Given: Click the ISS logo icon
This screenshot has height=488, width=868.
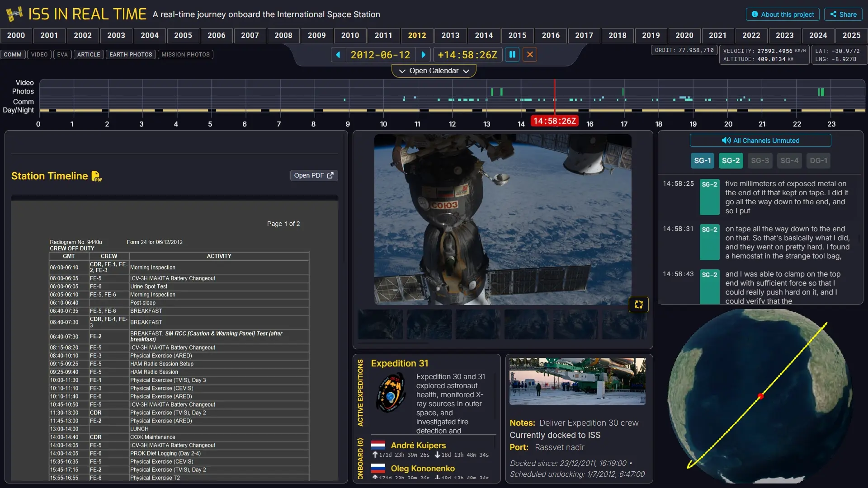Looking at the screenshot, I should (14, 14).
